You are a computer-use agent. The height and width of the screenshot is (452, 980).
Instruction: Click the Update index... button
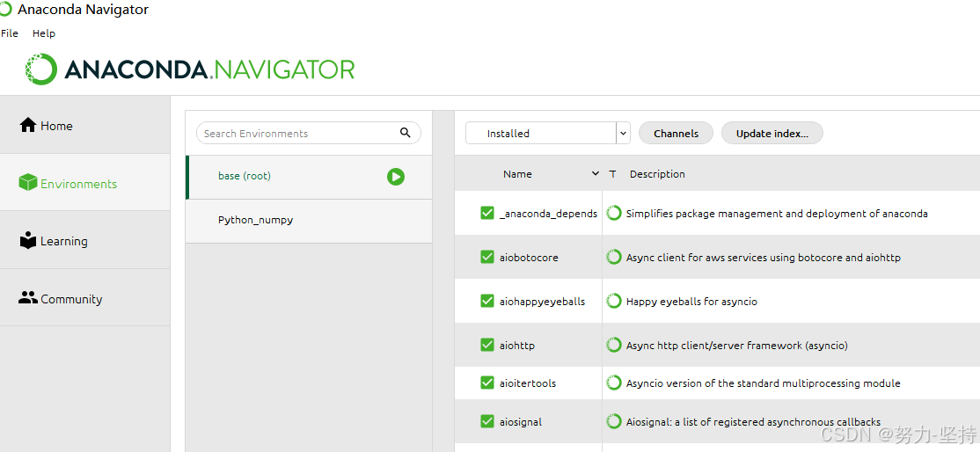click(772, 133)
